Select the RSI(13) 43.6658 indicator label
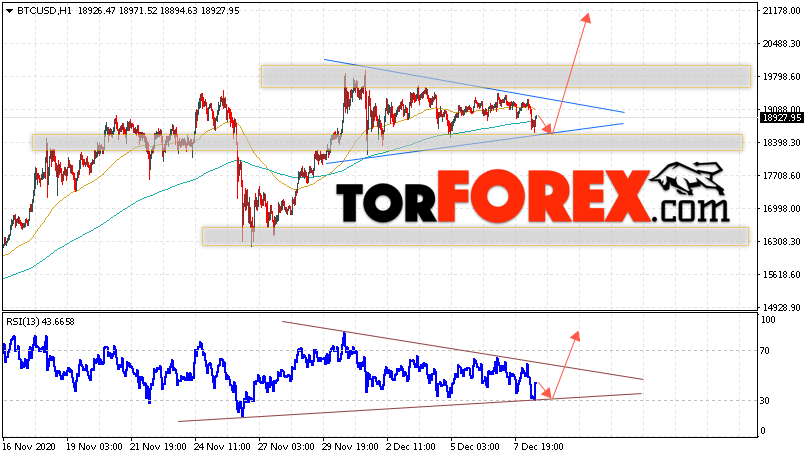 pos(40,322)
